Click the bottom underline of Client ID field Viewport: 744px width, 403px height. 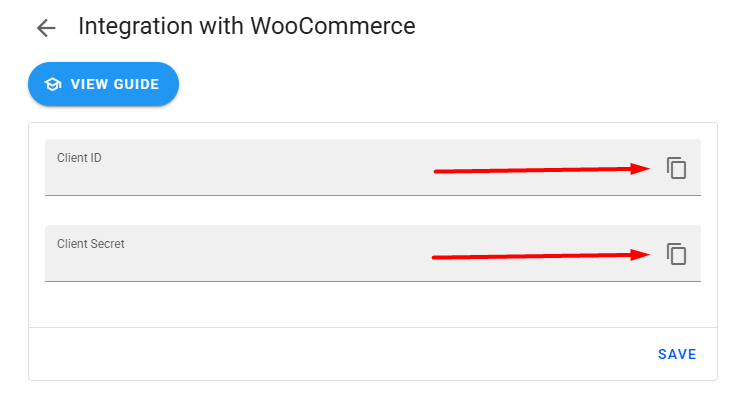click(x=372, y=195)
